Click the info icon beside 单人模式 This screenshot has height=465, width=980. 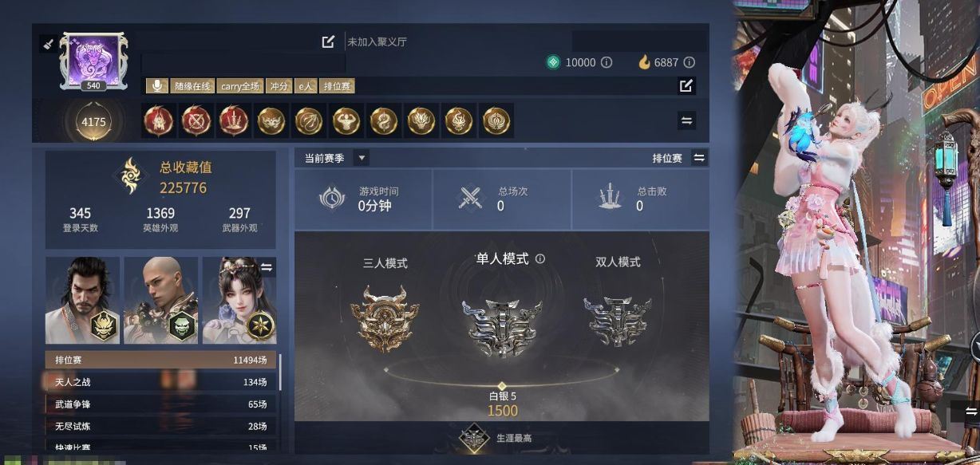click(540, 259)
